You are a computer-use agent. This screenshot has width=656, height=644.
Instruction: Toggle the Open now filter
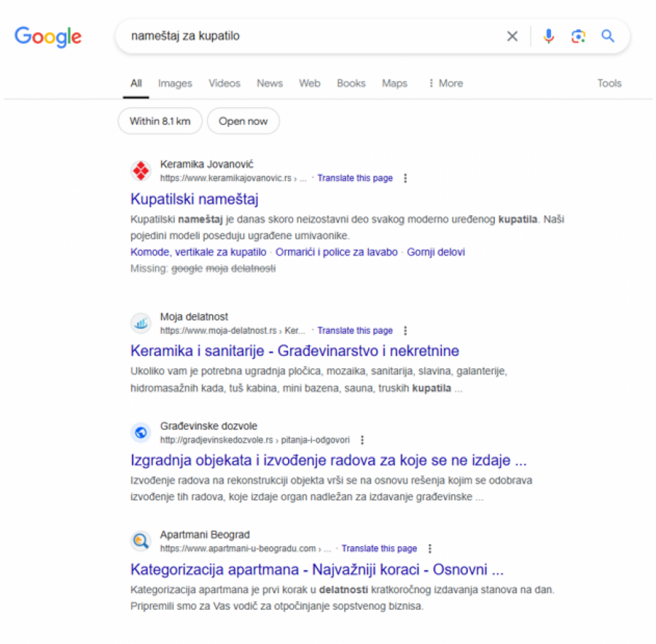pyautogui.click(x=243, y=121)
